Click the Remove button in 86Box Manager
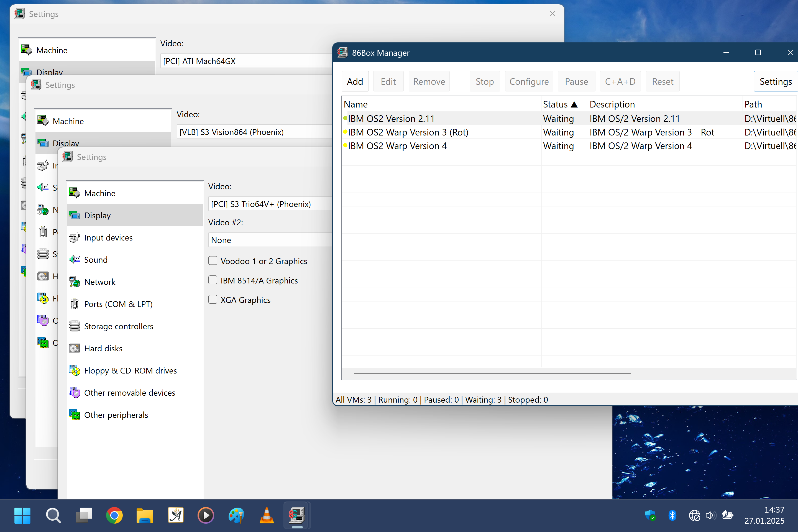This screenshot has height=532, width=798. [x=429, y=81]
